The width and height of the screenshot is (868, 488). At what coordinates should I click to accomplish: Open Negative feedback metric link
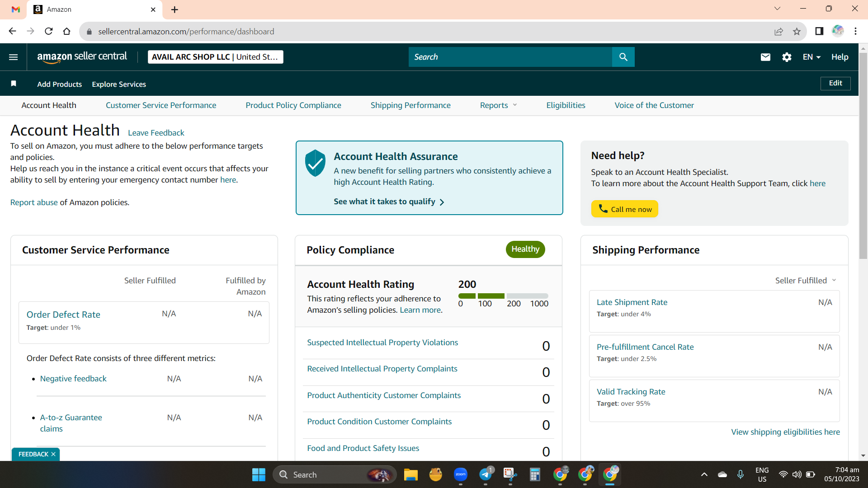(73, 379)
